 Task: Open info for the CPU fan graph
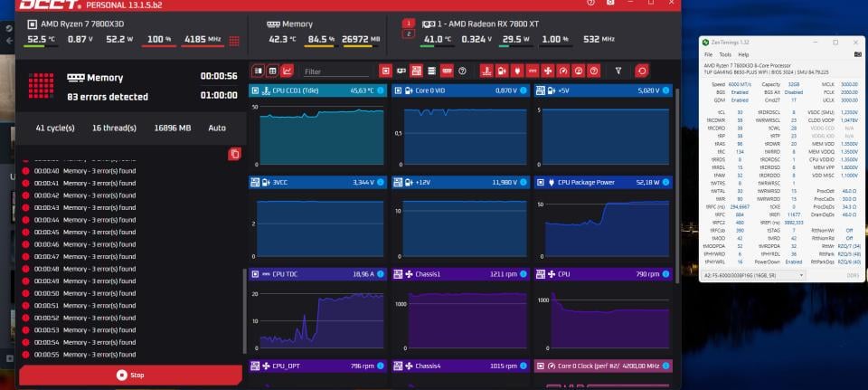click(665, 273)
